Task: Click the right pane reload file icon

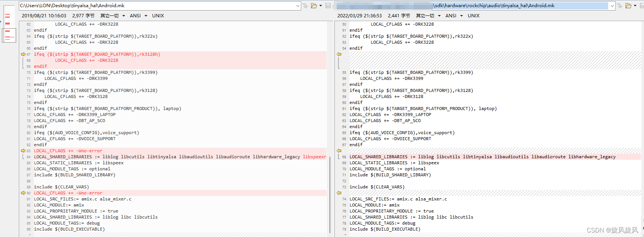Action: [620, 6]
